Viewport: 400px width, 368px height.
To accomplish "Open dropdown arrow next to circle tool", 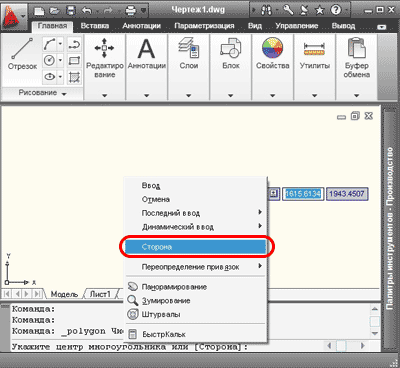I will [60, 60].
